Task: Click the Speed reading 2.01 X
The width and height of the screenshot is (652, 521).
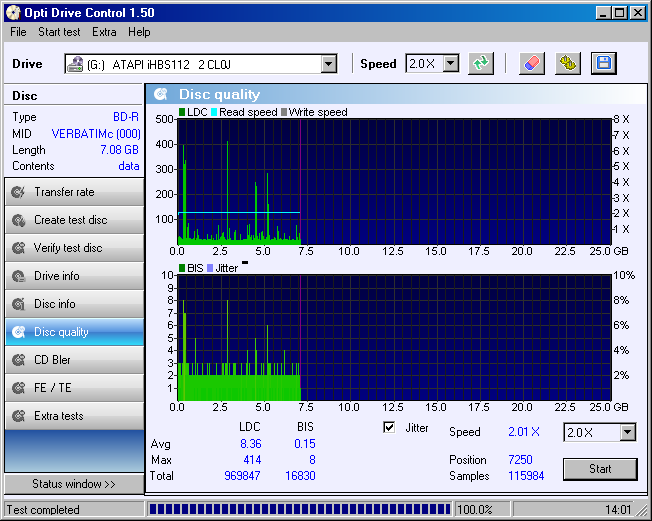Action: pyautogui.click(x=524, y=432)
